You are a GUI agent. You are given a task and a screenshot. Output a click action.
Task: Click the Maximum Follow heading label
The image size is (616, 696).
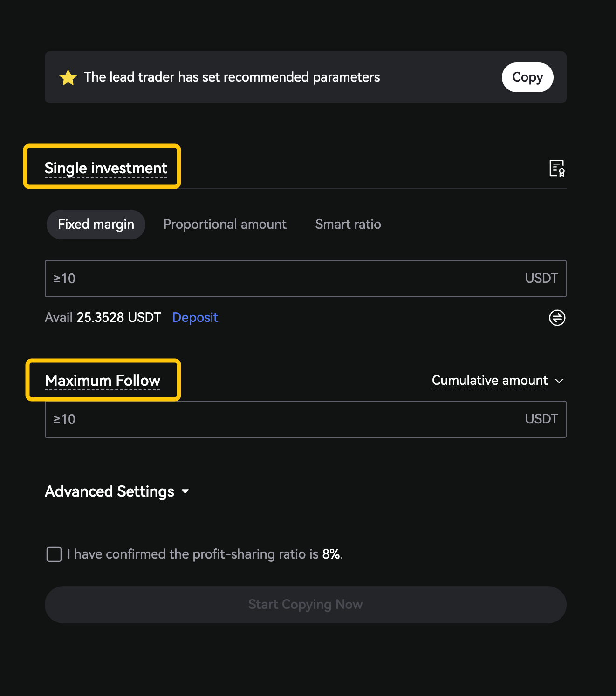[x=103, y=381]
